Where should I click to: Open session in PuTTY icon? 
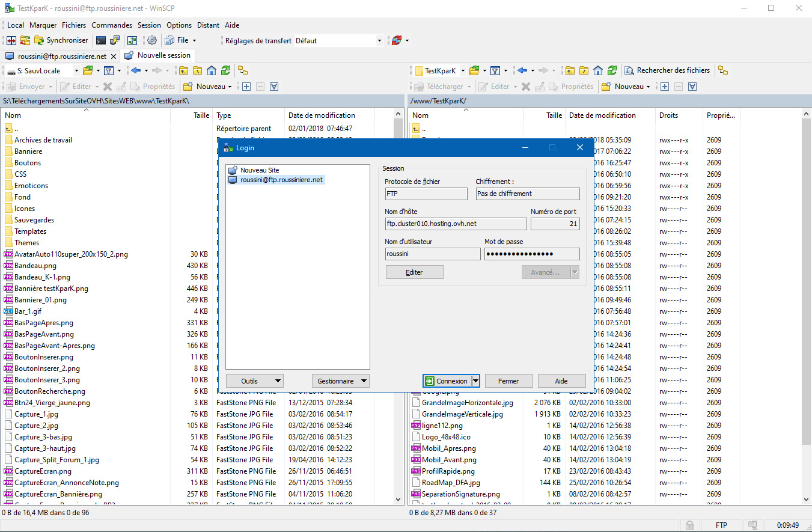(114, 40)
